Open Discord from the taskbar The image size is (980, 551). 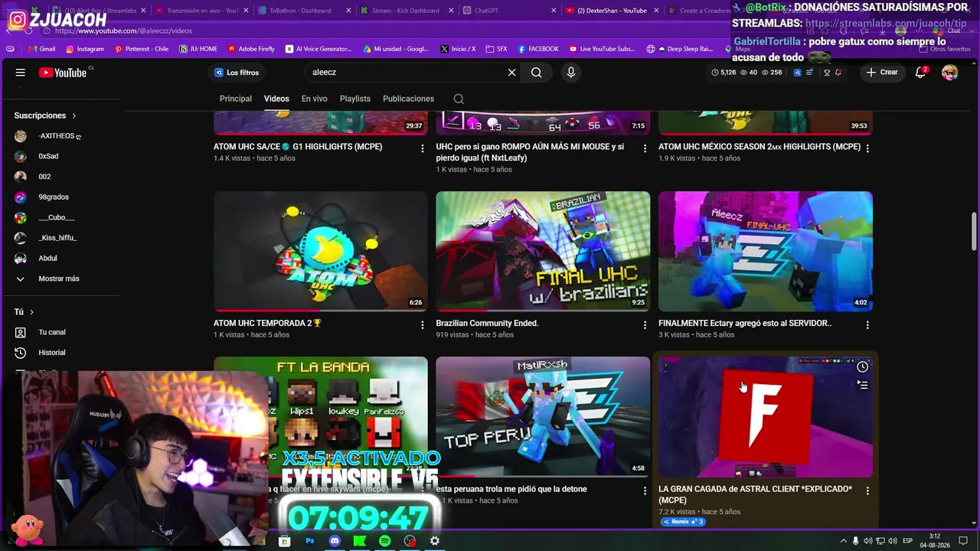pyautogui.click(x=335, y=541)
